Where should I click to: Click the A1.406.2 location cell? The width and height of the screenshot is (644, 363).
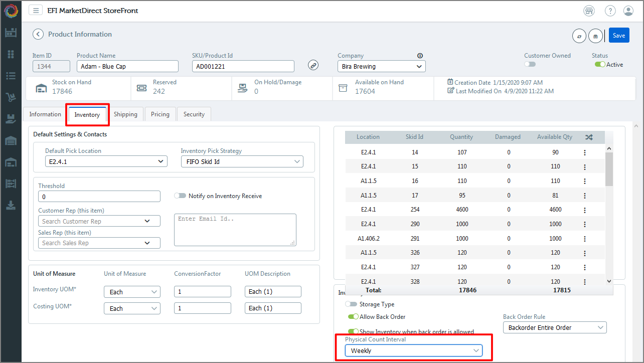(368, 239)
